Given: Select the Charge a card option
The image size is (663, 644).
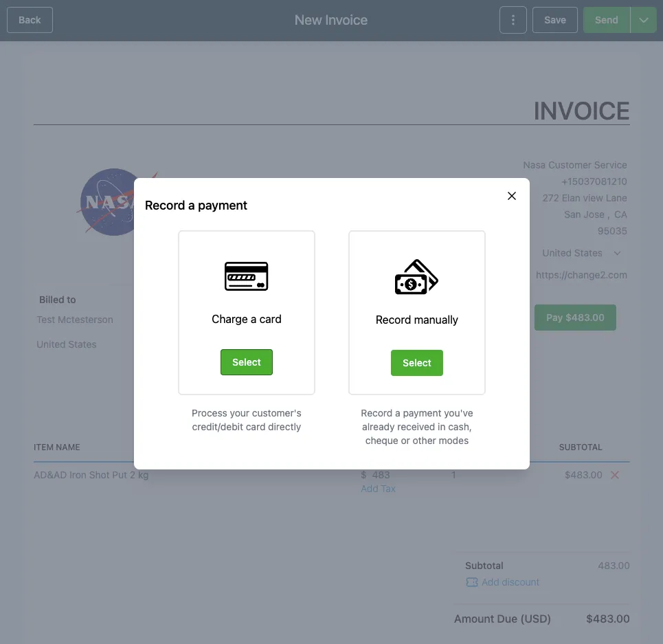Looking at the screenshot, I should tap(247, 362).
